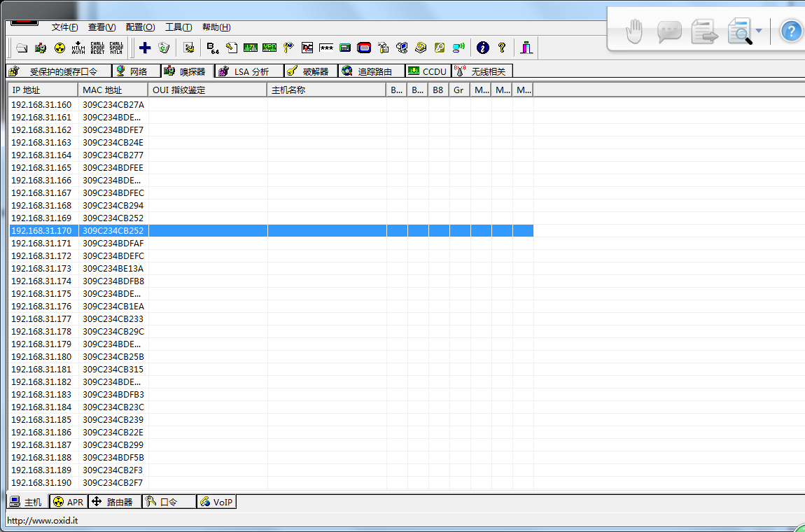
Task: Click the Gr column header
Action: pyautogui.click(x=460, y=90)
